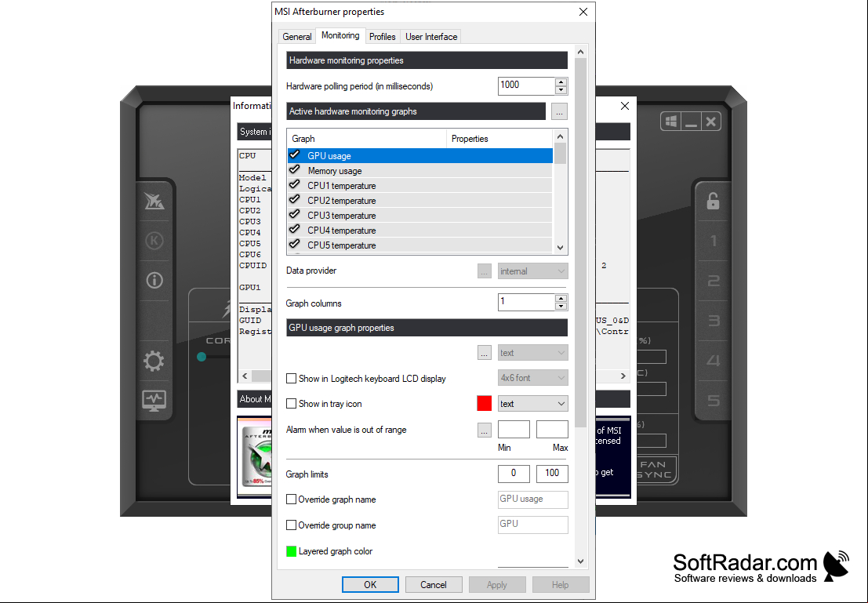Image resolution: width=868 pixels, height=603 pixels.
Task: Toggle the CPU1 temperature graph checkmark
Action: pyautogui.click(x=295, y=185)
